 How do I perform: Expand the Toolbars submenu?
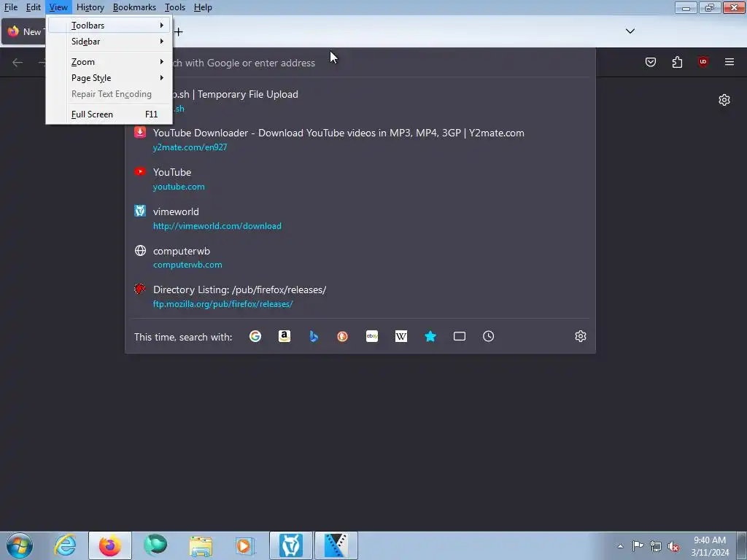click(x=109, y=26)
